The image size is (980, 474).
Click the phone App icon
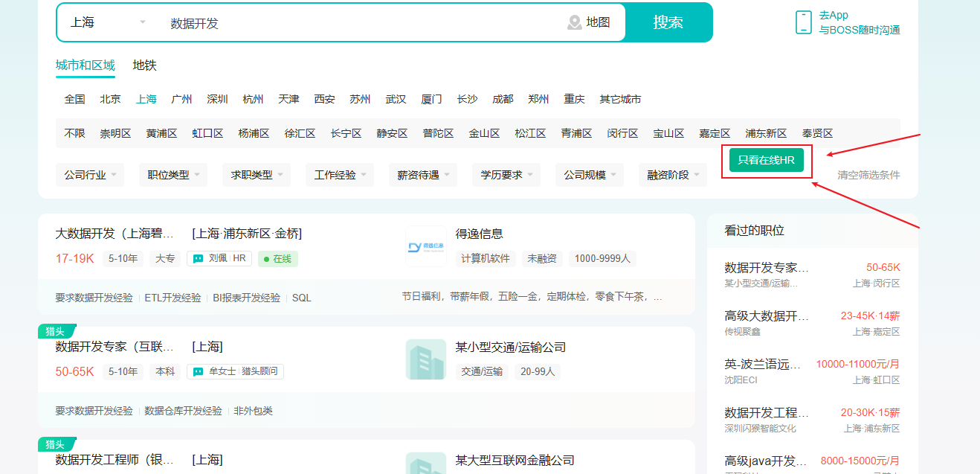(803, 22)
